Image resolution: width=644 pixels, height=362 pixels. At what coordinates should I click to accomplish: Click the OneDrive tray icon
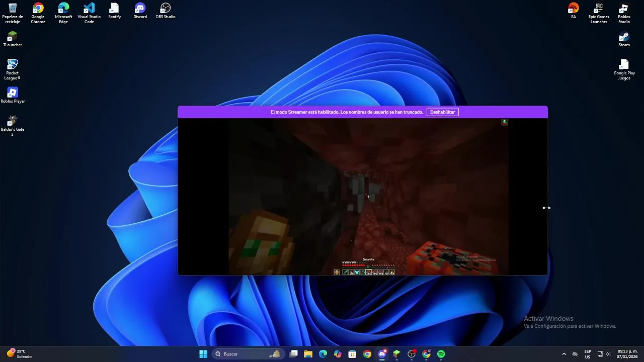575,354
